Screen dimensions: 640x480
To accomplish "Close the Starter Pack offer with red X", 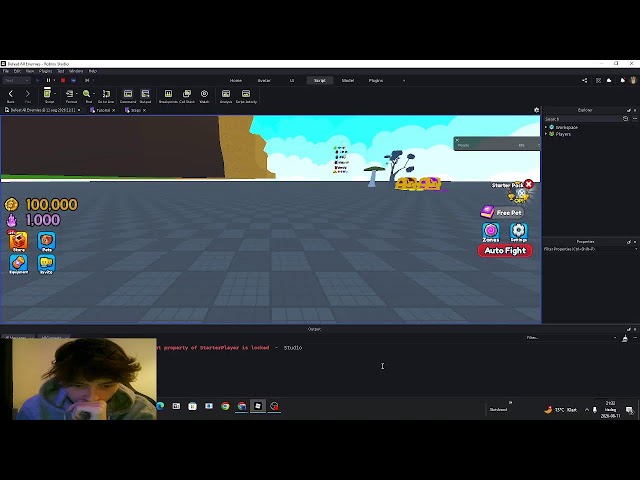I will (x=529, y=184).
